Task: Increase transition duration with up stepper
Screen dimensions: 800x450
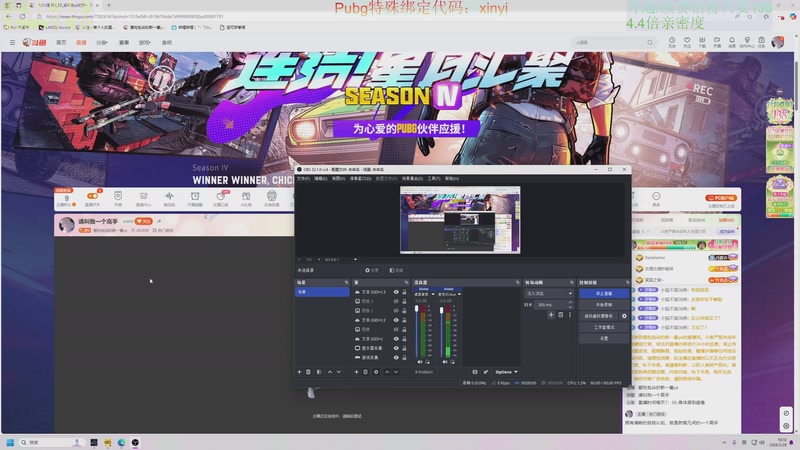Action: click(x=570, y=303)
